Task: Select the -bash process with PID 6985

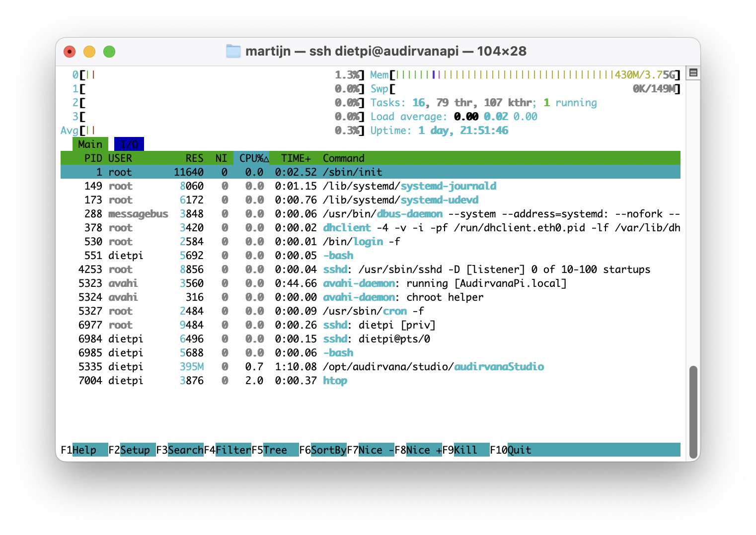Action: (371, 352)
